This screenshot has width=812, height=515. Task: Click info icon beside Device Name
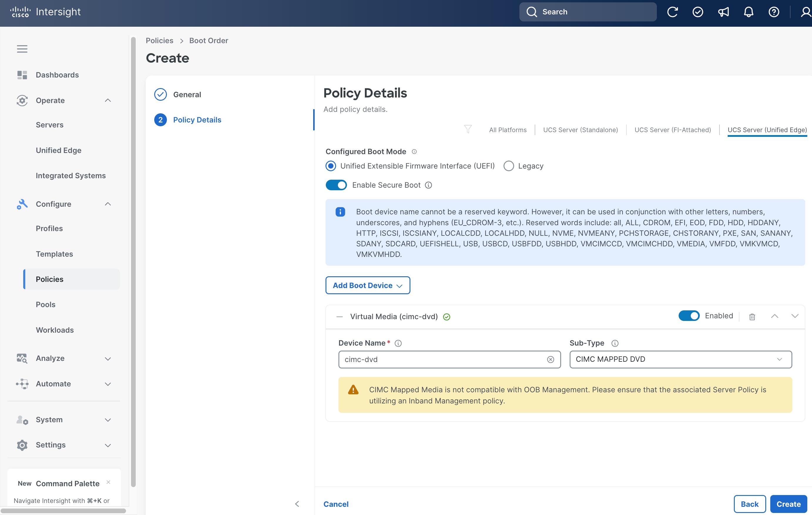point(398,343)
